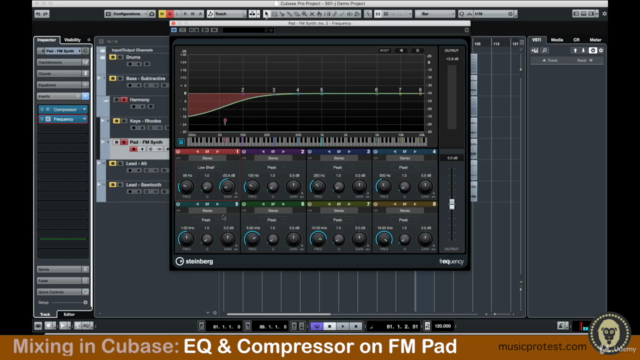Click the transport Play button
Viewport: 640px width, 360px height.
pos(343,326)
